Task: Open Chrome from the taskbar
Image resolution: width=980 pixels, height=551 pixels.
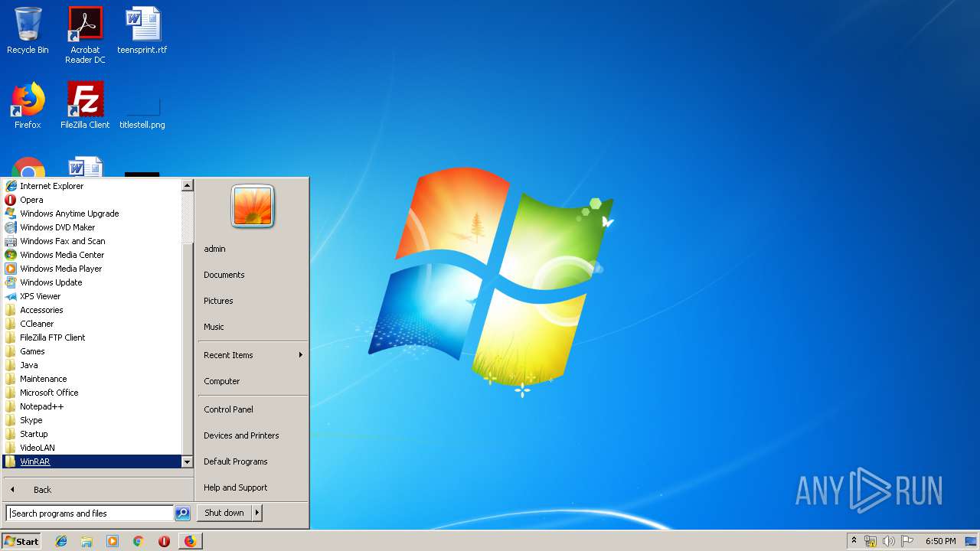Action: pos(139,541)
